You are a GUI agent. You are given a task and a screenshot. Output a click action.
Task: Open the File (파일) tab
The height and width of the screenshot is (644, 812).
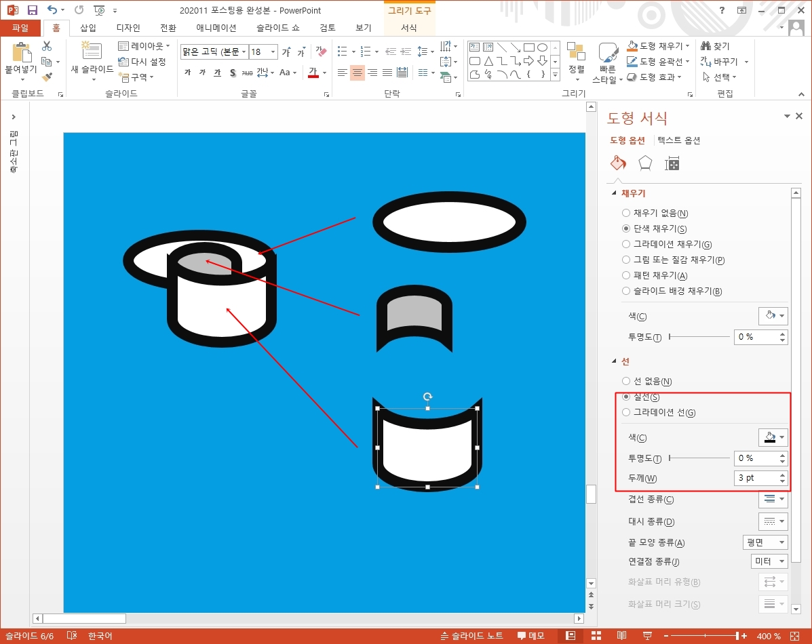pos(20,27)
